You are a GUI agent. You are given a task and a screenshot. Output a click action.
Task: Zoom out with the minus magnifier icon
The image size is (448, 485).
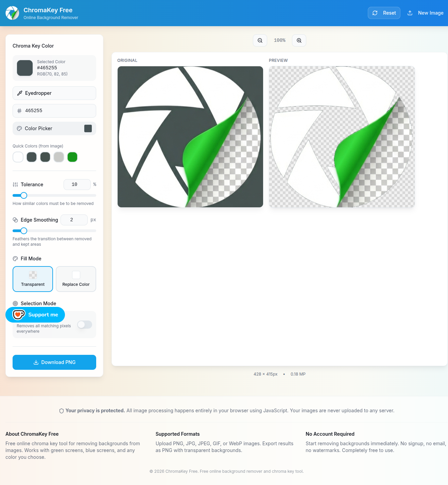[260, 40]
